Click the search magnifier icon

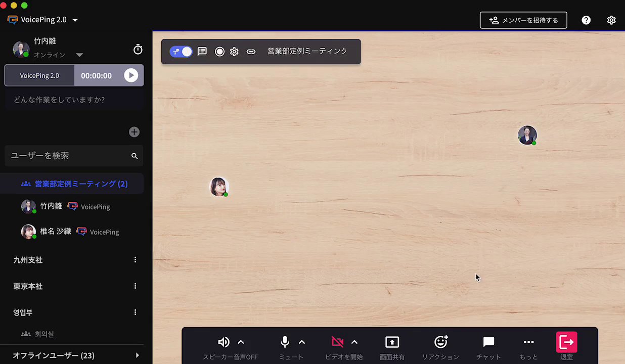tap(135, 156)
